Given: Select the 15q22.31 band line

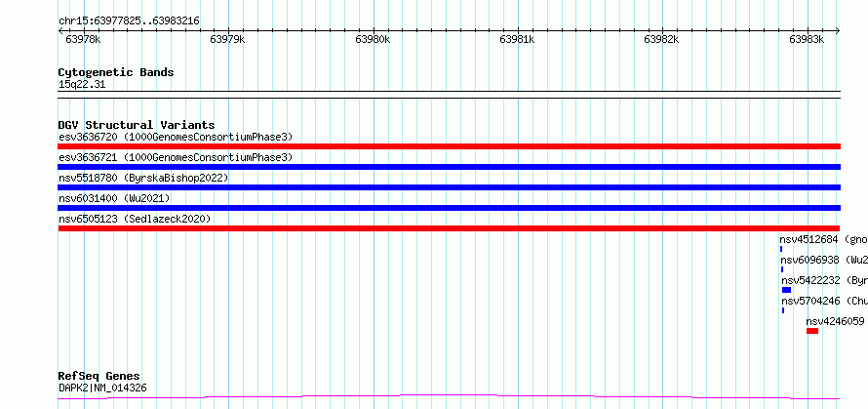Looking at the screenshot, I should click(449, 95).
